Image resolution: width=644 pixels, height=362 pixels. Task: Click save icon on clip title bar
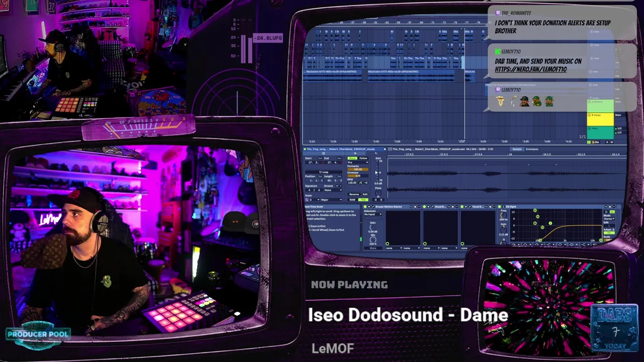[x=385, y=149]
